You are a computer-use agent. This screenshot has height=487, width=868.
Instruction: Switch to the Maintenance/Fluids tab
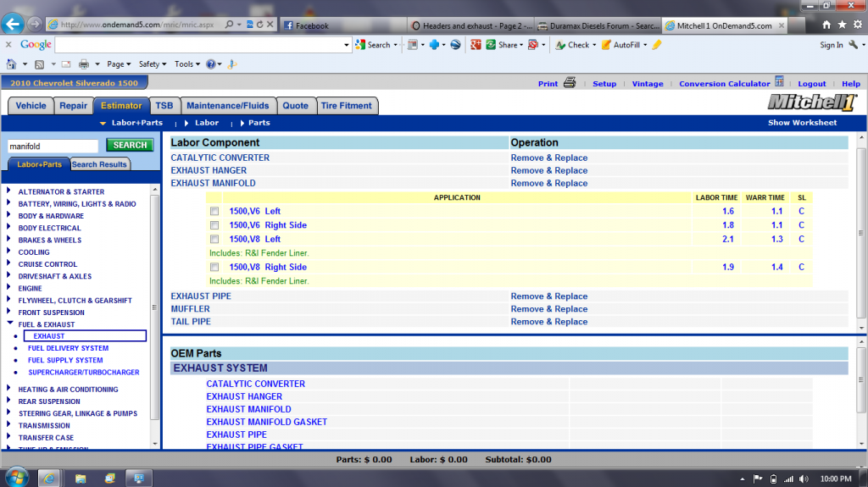pyautogui.click(x=227, y=106)
